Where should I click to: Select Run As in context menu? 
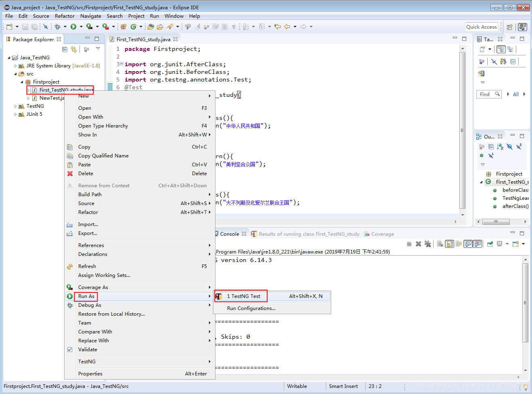pyautogui.click(x=140, y=296)
